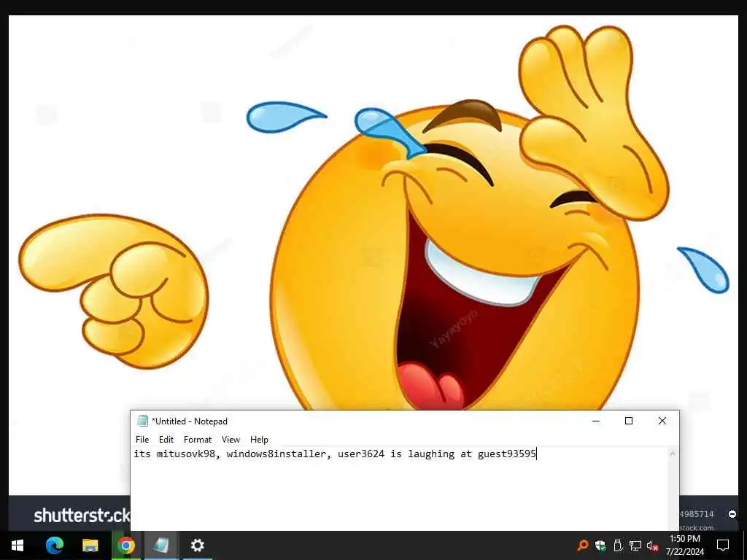Open network status from the tray icon
This screenshot has width=747, height=560.
[x=635, y=545]
